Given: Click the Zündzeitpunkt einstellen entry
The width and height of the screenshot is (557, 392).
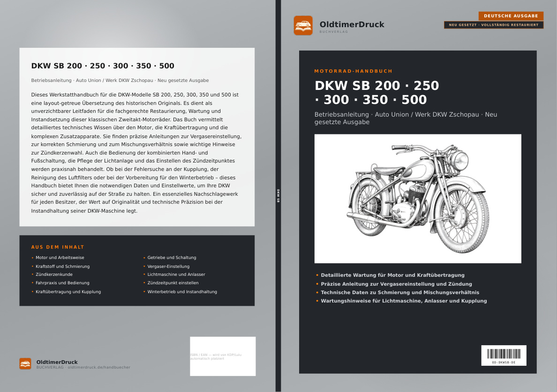Looking at the screenshot, I should pyautogui.click(x=173, y=283).
